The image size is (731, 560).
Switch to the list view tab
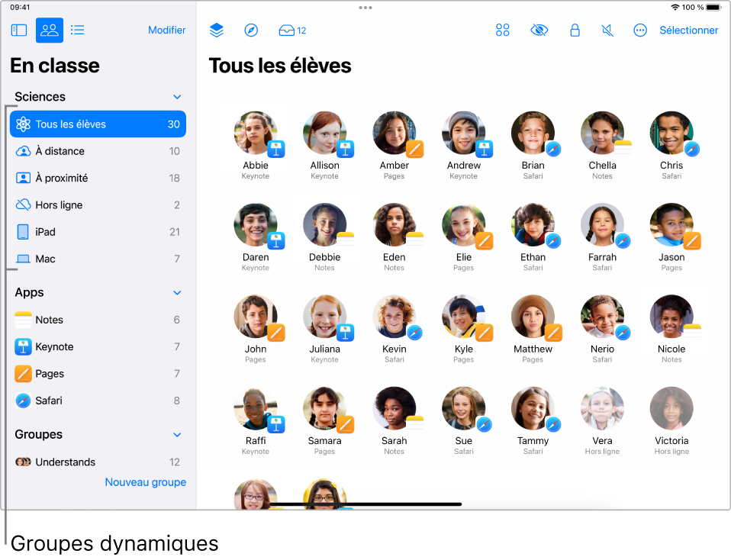77,31
